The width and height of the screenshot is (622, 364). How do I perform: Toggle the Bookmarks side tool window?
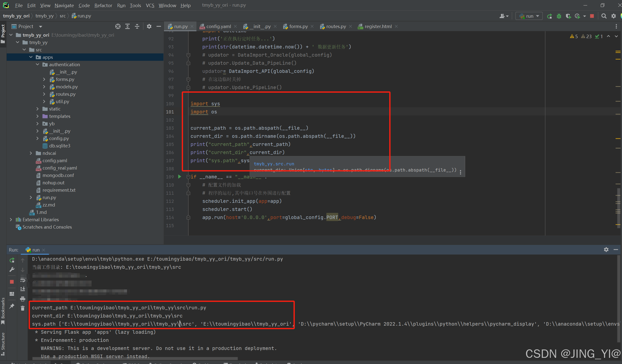click(3, 311)
